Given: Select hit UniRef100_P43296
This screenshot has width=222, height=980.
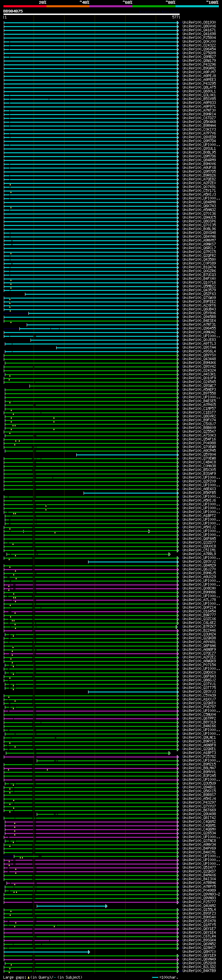Looking at the screenshot, I should coord(199,64).
